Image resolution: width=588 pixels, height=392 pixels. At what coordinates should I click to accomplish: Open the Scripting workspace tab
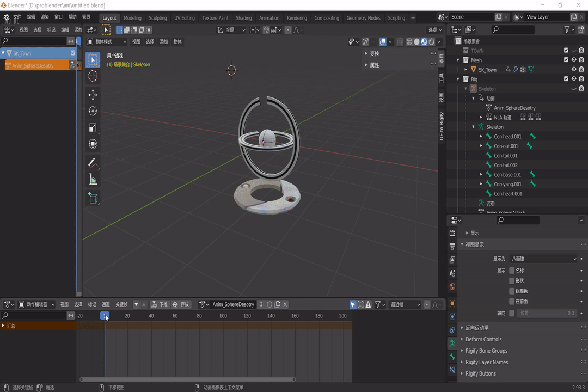click(396, 17)
